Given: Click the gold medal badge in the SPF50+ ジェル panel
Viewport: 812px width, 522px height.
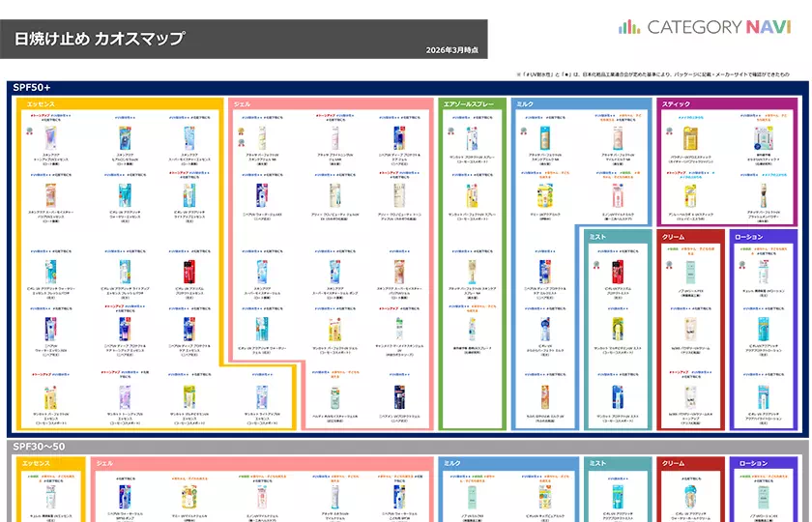Looking at the screenshot, I should point(241,131).
